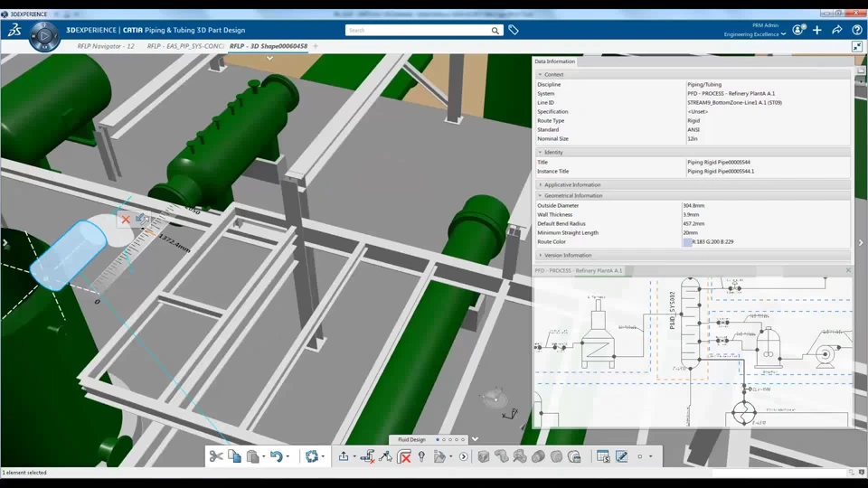This screenshot has height=488, width=868.
Task: Close the PFD - PROCESS diagram panel
Action: click(x=849, y=270)
